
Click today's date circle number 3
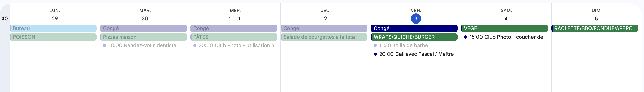(x=416, y=19)
